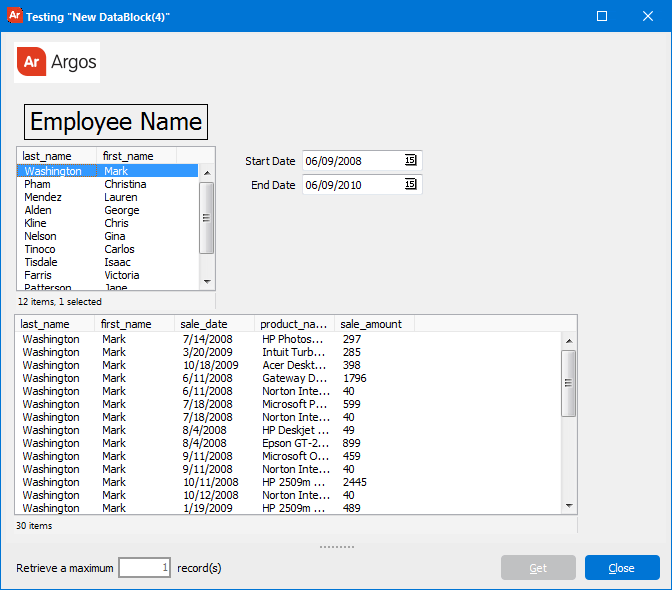Sort employee list by first_name header
The height and width of the screenshot is (590, 672).
point(136,156)
